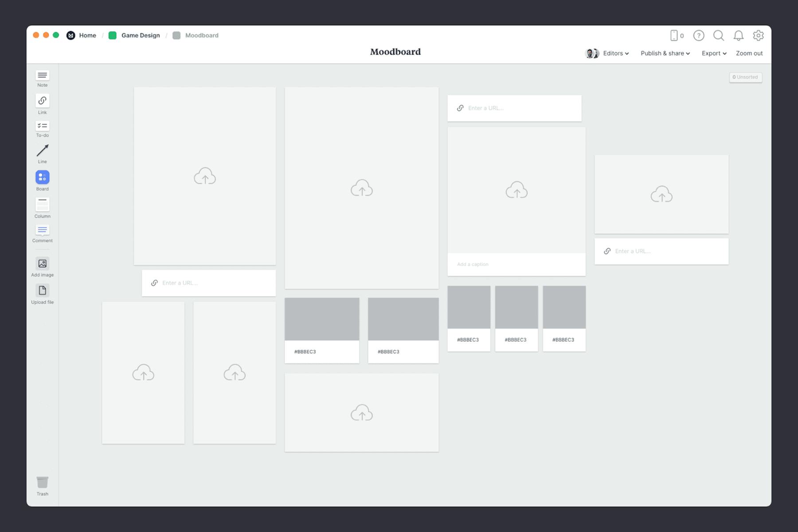
Task: Open the Publish & share menu
Action: click(x=665, y=53)
